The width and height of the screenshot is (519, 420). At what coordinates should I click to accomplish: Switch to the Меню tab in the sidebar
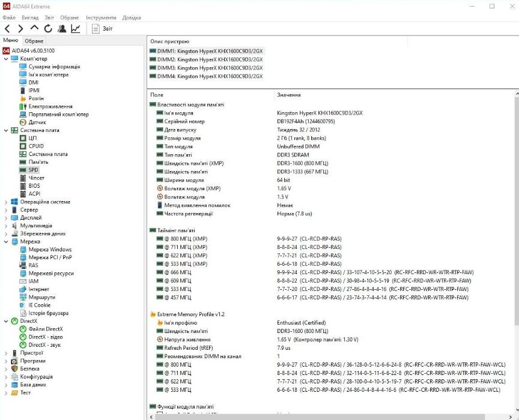pyautogui.click(x=11, y=40)
